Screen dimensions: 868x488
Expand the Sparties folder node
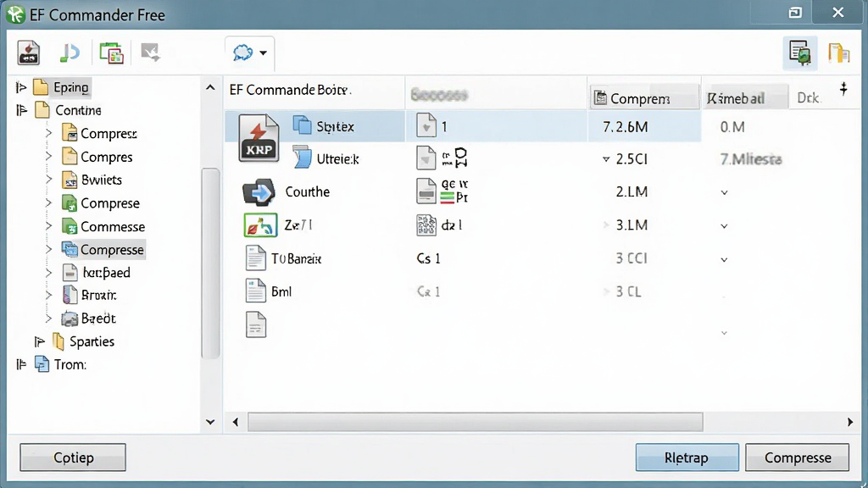tap(39, 342)
